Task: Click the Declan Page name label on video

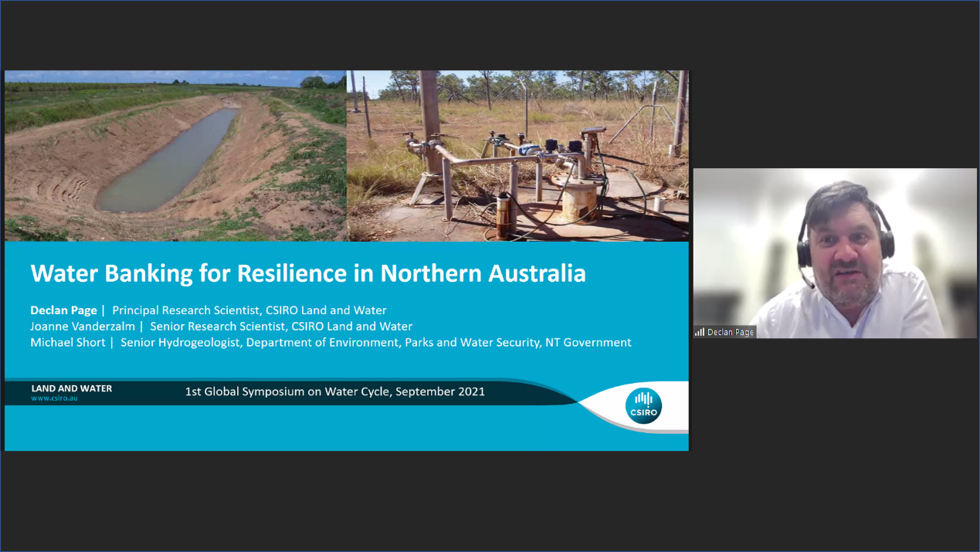Action: (x=730, y=332)
